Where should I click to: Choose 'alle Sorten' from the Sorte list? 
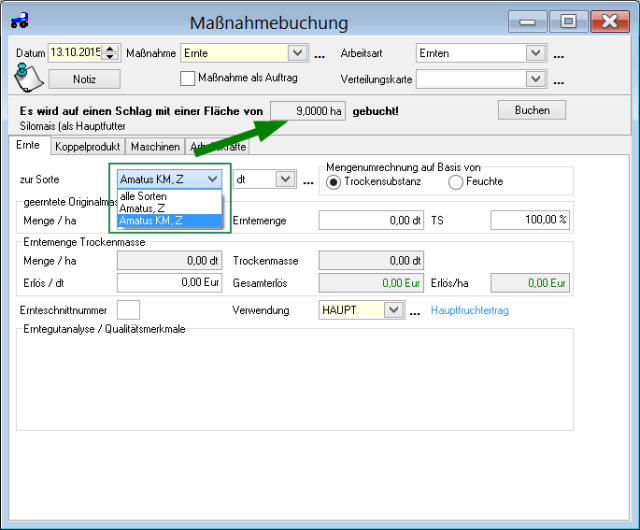pyautogui.click(x=143, y=196)
